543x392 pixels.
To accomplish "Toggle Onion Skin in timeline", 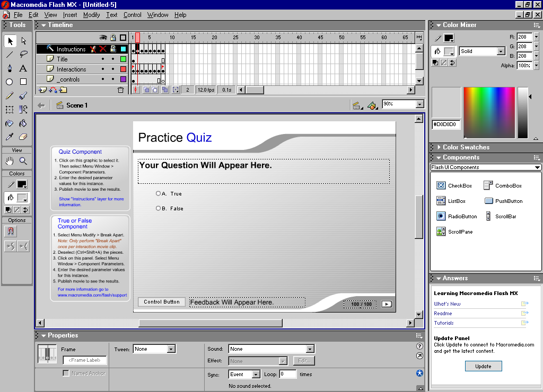I will (x=147, y=90).
